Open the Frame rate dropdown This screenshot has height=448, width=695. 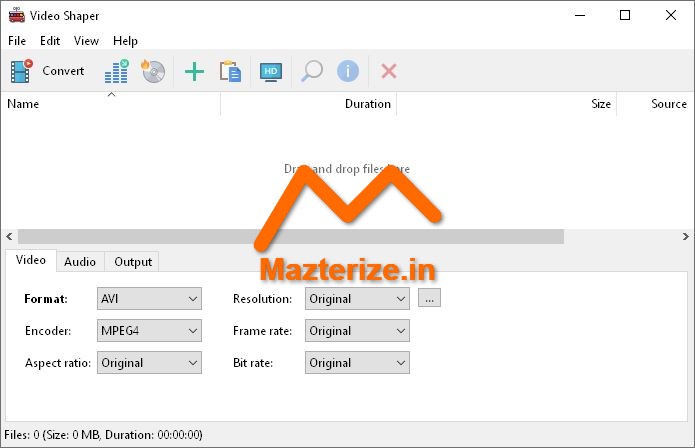pyautogui.click(x=357, y=331)
